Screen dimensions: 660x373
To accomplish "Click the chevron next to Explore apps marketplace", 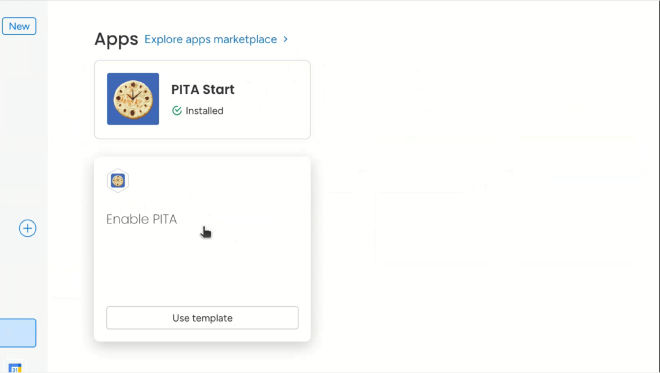I will (x=286, y=39).
